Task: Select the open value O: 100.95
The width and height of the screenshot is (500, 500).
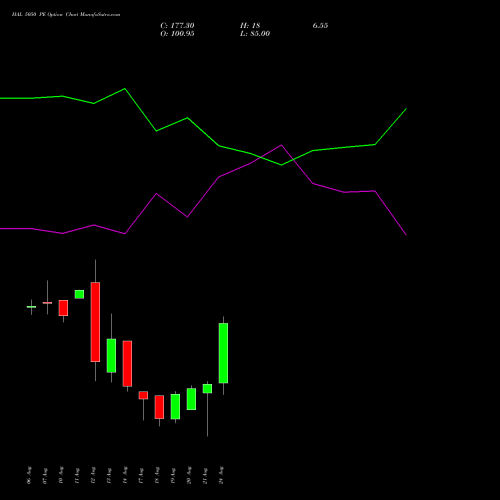Action: [x=177, y=34]
